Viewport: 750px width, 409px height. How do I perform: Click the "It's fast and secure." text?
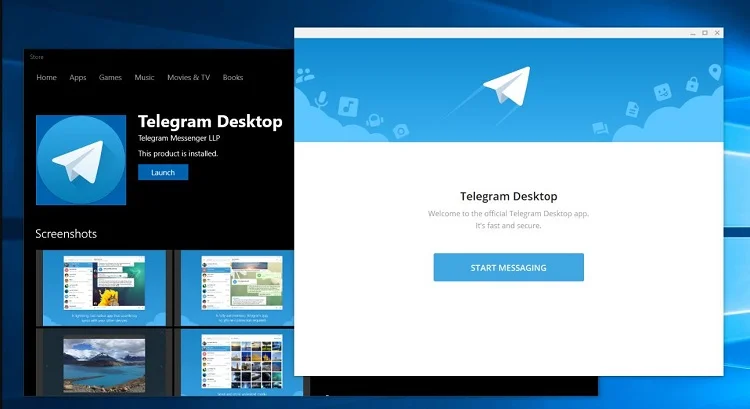(x=508, y=225)
